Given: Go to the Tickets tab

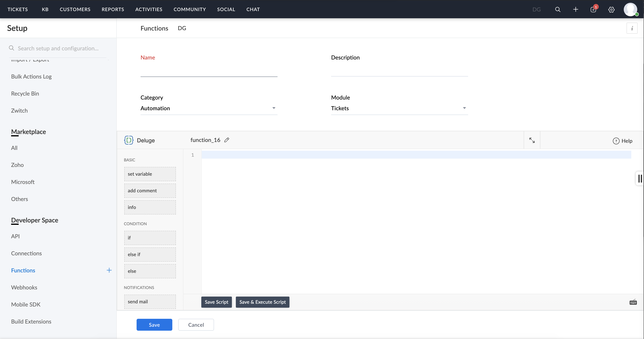Looking at the screenshot, I should click(18, 9).
